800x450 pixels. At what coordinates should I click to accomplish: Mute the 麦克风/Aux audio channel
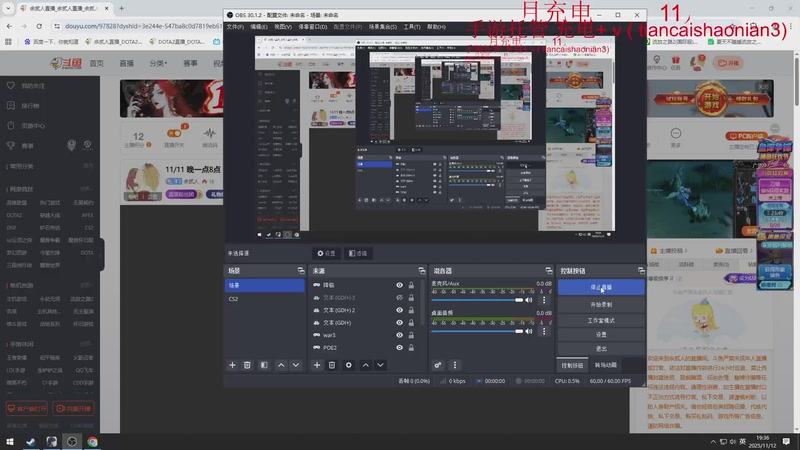529,300
